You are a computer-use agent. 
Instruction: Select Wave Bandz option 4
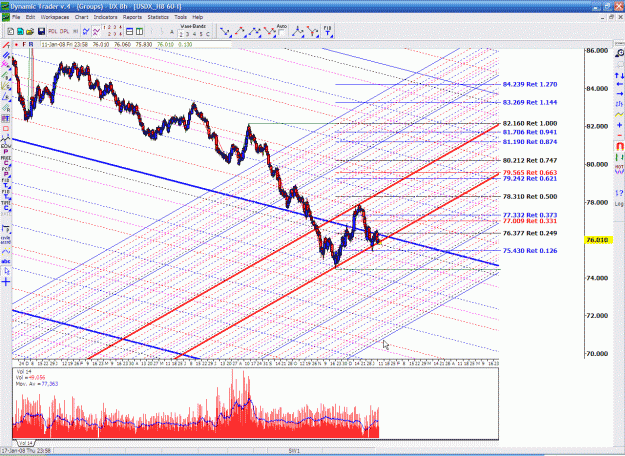(194, 35)
